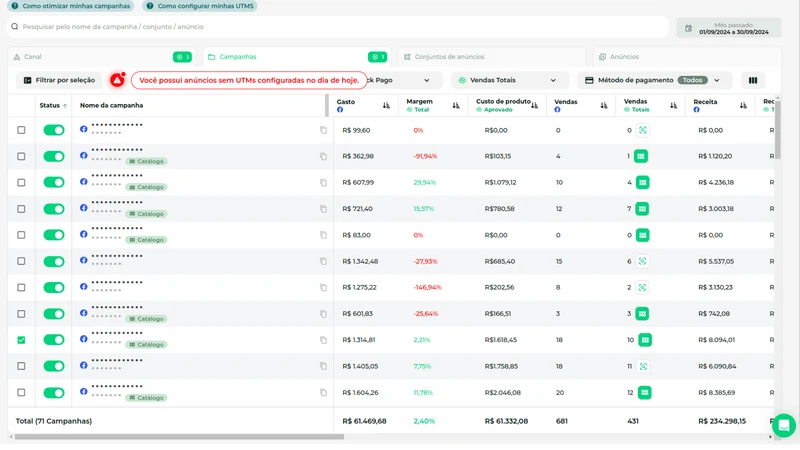
Task: Click the Status column sort arrow
Action: [x=65, y=106]
